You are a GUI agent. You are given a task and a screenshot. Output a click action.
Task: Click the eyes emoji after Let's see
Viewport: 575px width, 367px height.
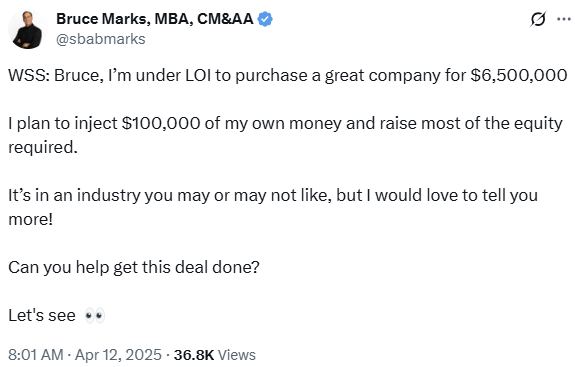pos(95,315)
